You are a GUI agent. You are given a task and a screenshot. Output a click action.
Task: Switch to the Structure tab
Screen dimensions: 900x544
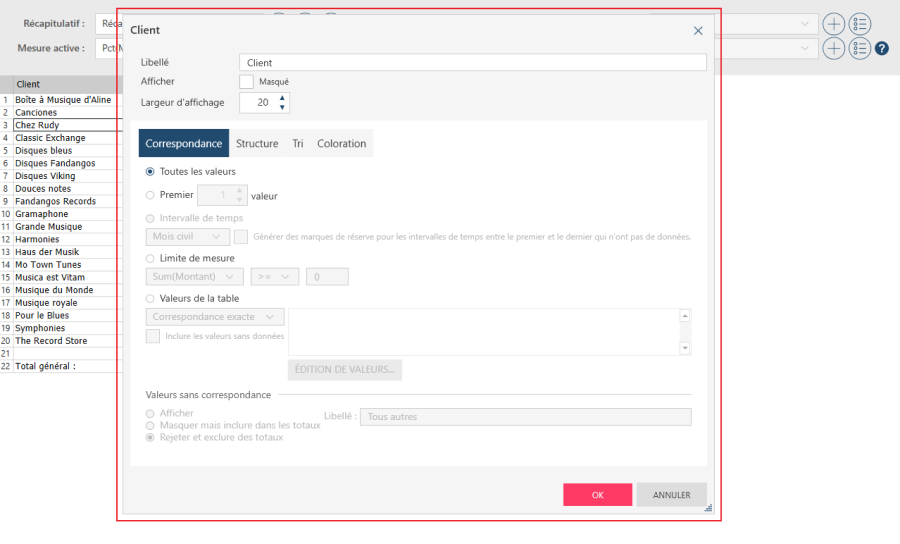(257, 143)
